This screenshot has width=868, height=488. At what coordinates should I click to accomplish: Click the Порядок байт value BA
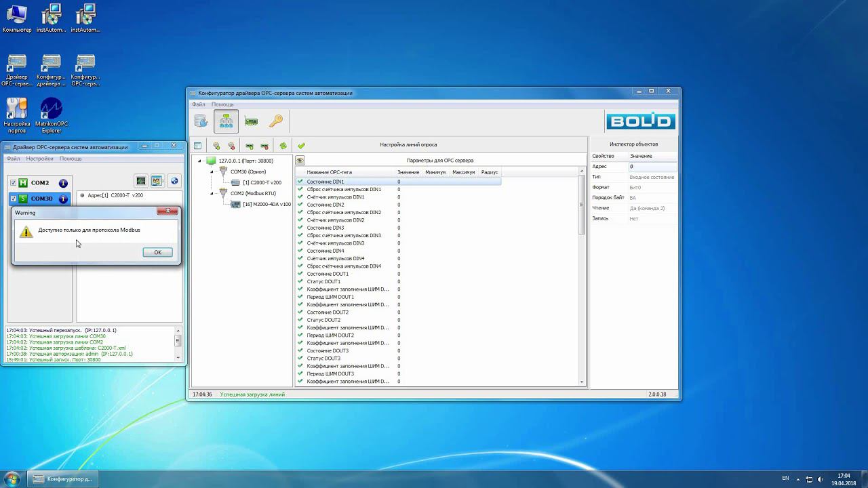tap(633, 198)
